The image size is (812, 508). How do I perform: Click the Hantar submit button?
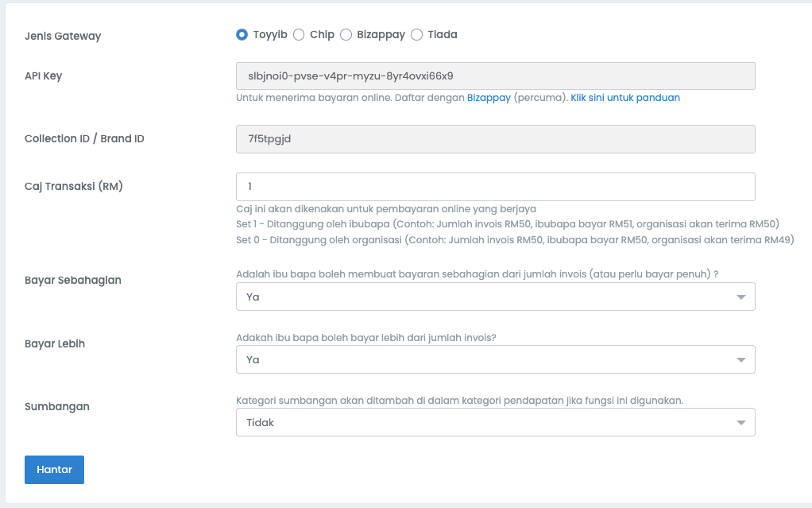coord(54,470)
